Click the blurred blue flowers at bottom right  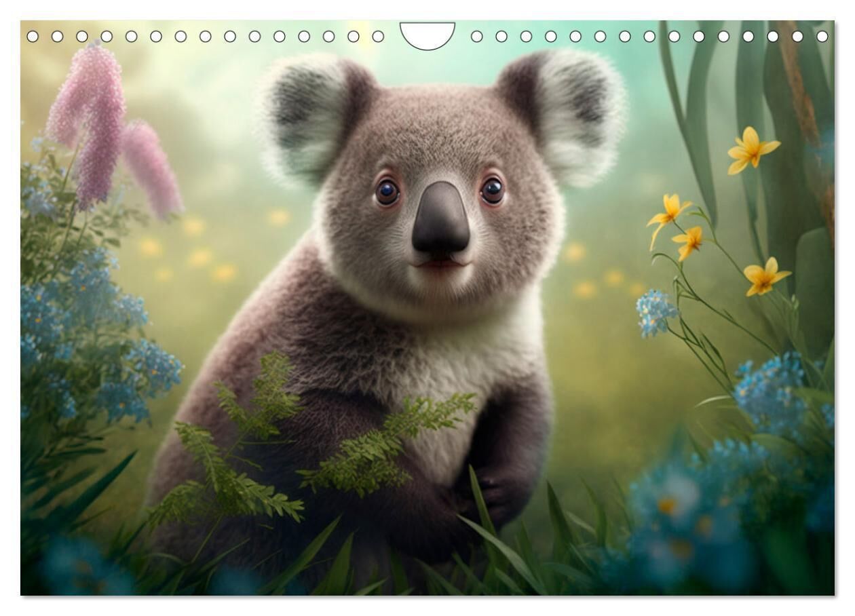685,516
